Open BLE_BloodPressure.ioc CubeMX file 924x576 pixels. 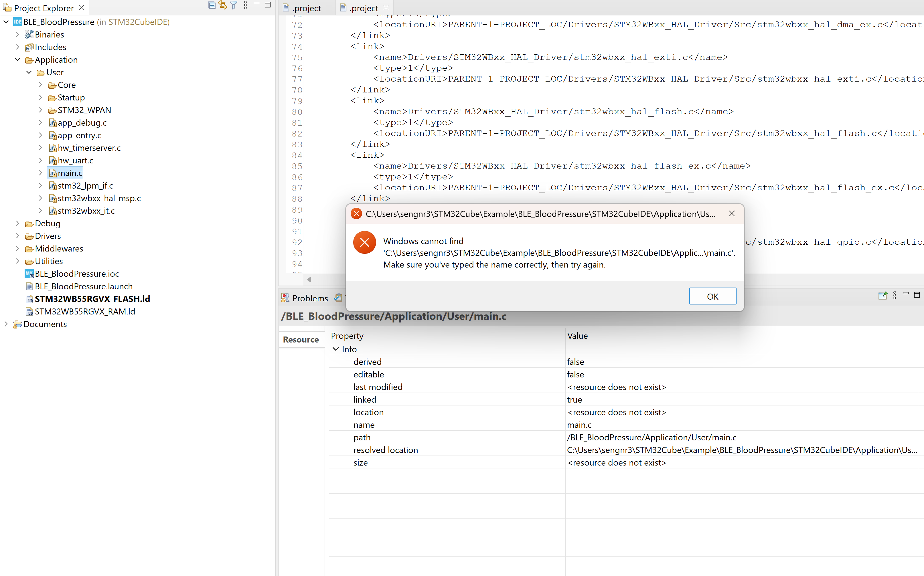(x=77, y=274)
